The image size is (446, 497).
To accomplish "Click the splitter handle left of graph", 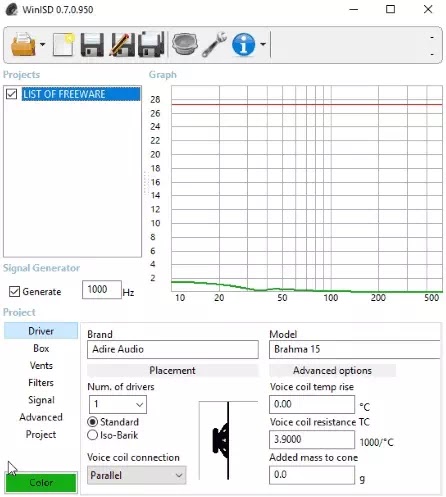I will pos(145,182).
